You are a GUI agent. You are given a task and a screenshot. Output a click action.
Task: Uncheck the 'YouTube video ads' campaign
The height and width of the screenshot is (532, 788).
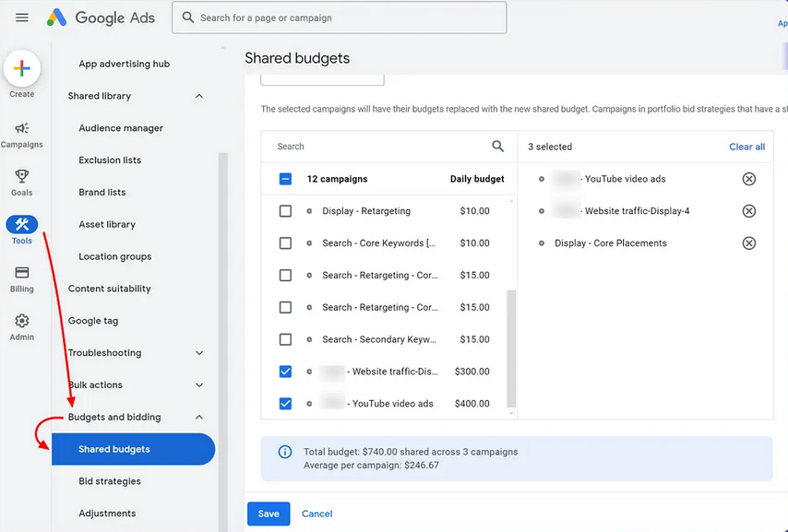(285, 403)
